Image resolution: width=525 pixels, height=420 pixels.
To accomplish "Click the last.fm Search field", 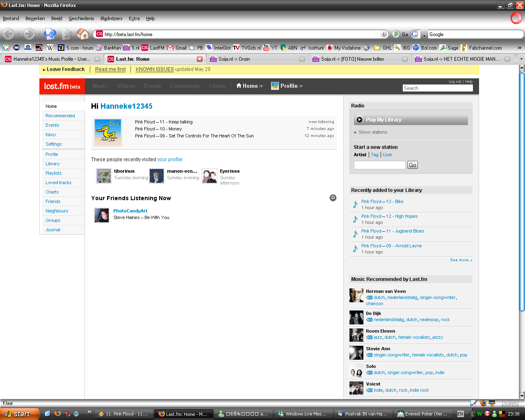I will (438, 88).
